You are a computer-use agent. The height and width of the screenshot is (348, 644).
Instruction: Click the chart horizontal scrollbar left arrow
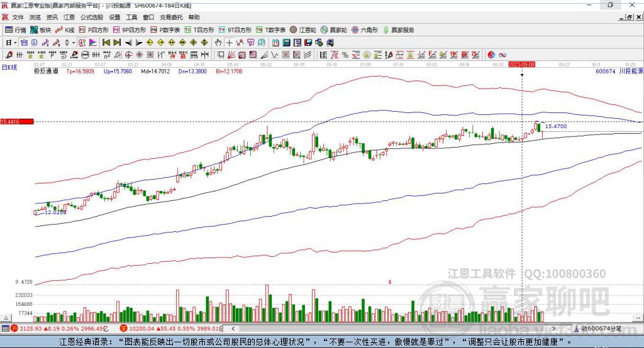pos(233,329)
